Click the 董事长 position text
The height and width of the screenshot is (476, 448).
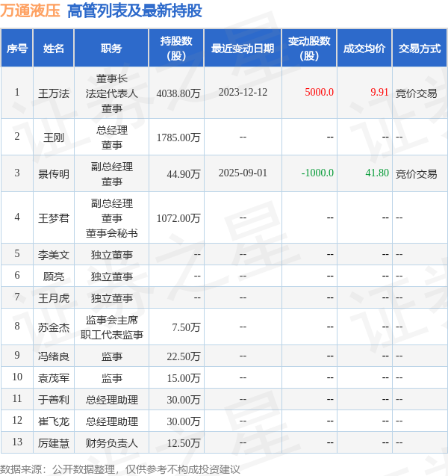(111, 78)
